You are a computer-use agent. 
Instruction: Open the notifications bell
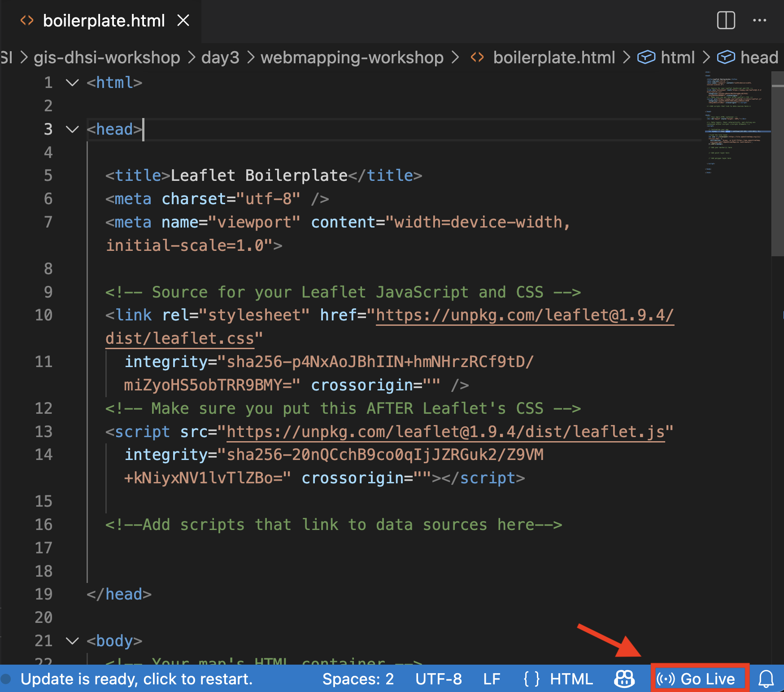[766, 679]
